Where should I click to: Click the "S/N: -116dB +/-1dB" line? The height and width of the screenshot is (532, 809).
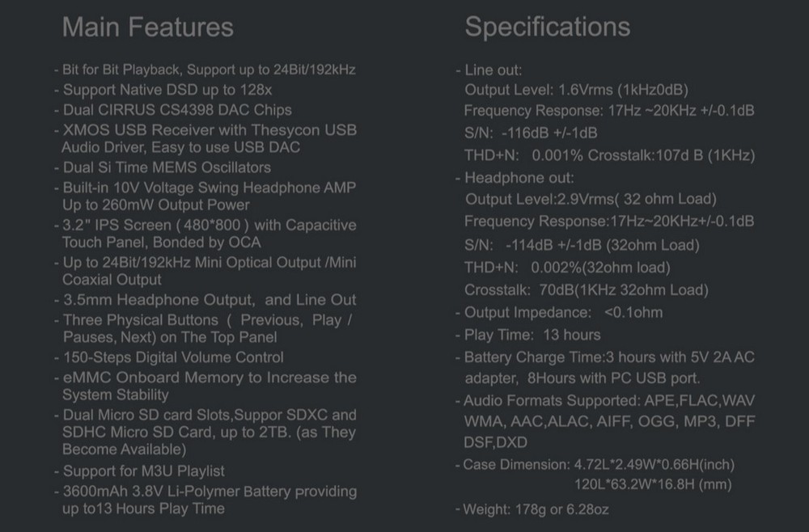[x=531, y=133]
